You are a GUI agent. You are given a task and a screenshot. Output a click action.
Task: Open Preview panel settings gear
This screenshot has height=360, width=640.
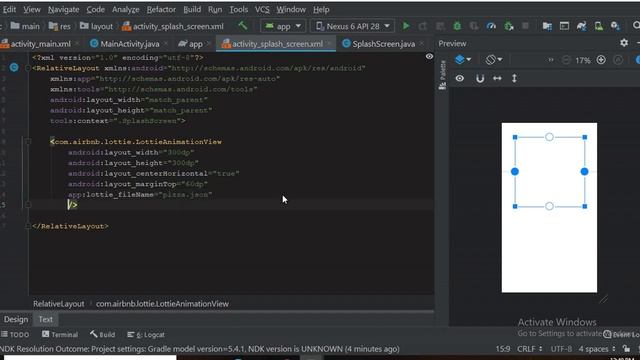(x=624, y=42)
